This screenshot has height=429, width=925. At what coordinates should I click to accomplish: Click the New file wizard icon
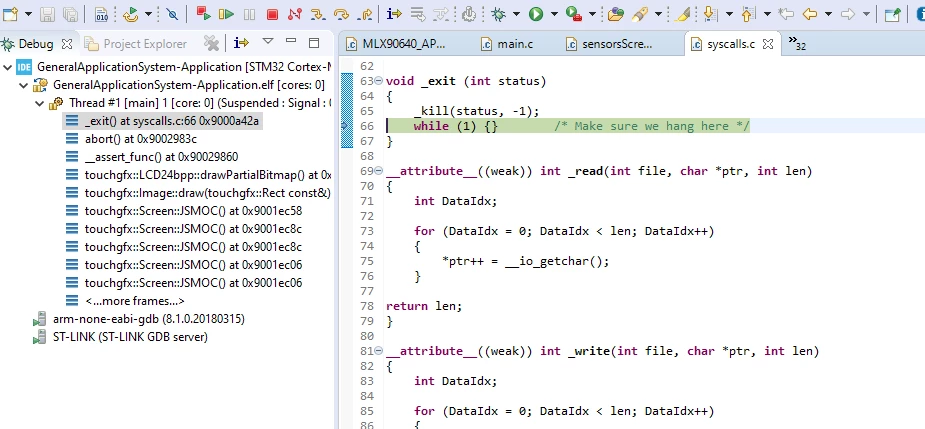point(11,14)
